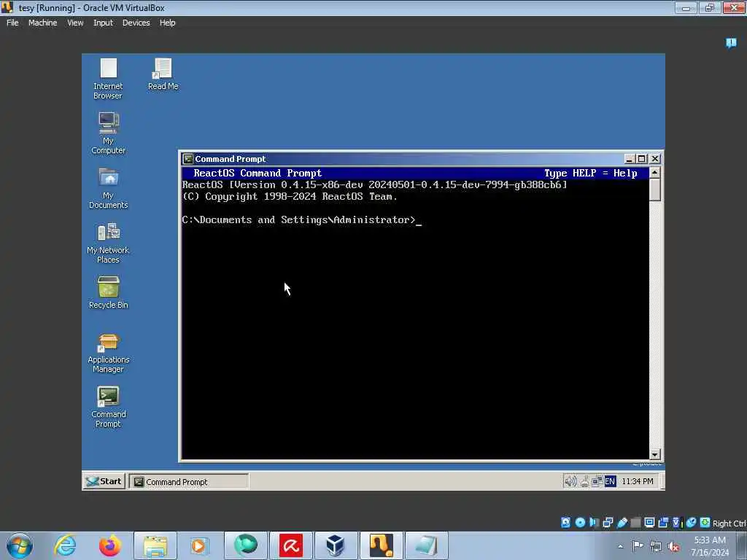Screen dimensions: 747x560
Task: Select the Applications Manager desktop icon
Action: point(108,354)
